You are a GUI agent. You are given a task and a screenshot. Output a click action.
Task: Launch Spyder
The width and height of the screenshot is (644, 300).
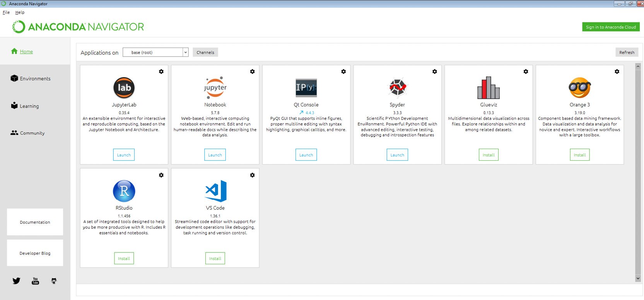point(397,155)
